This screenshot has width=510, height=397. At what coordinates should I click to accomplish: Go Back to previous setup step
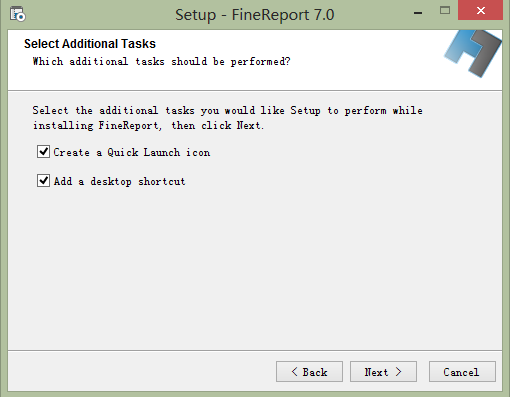coord(309,372)
